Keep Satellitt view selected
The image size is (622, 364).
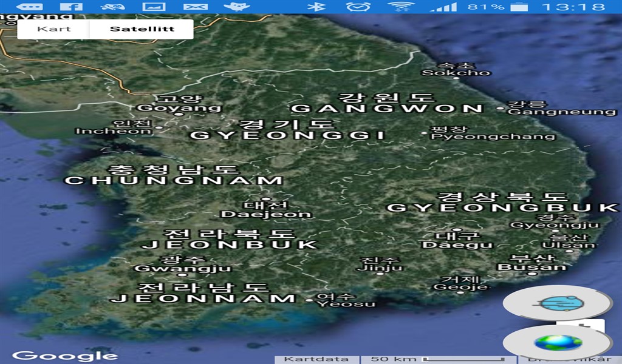(x=144, y=28)
